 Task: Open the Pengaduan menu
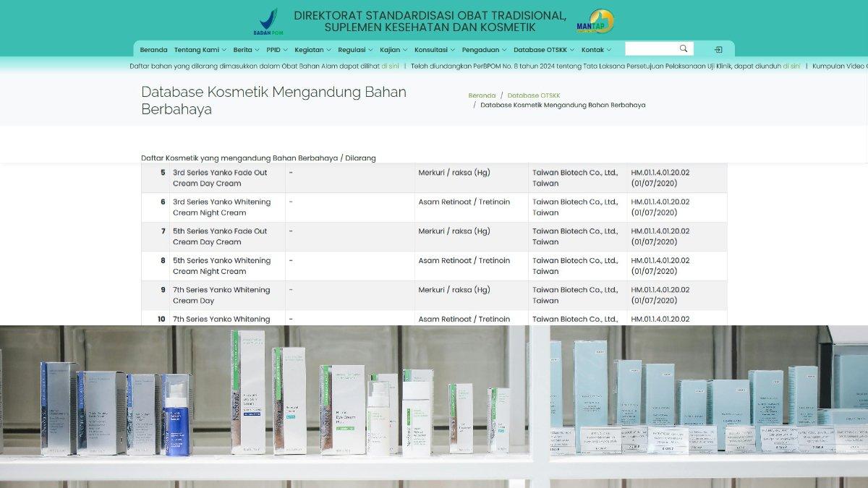pos(484,50)
